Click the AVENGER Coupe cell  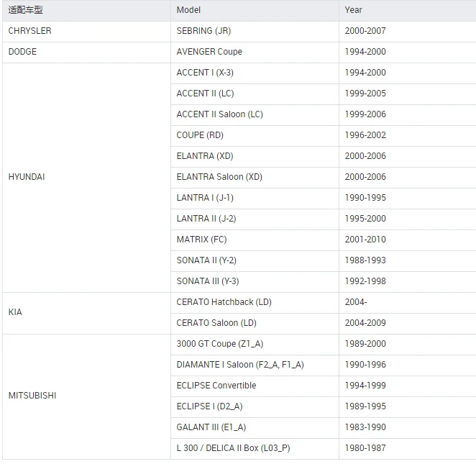(255, 53)
